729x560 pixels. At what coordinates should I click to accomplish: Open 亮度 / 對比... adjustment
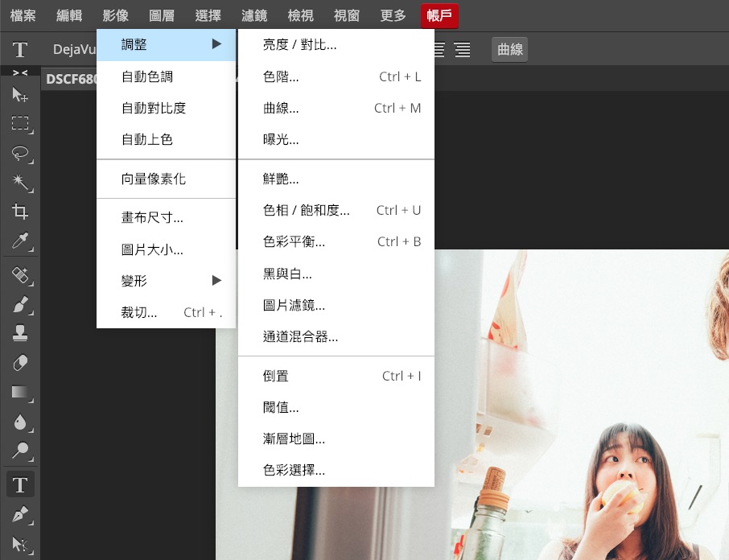pos(336,44)
